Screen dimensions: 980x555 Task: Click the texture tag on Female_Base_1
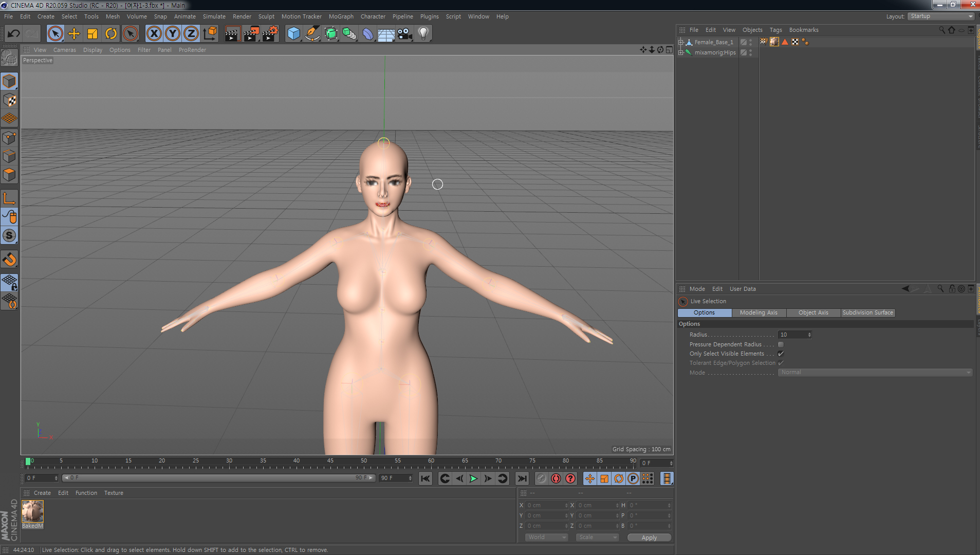[774, 42]
